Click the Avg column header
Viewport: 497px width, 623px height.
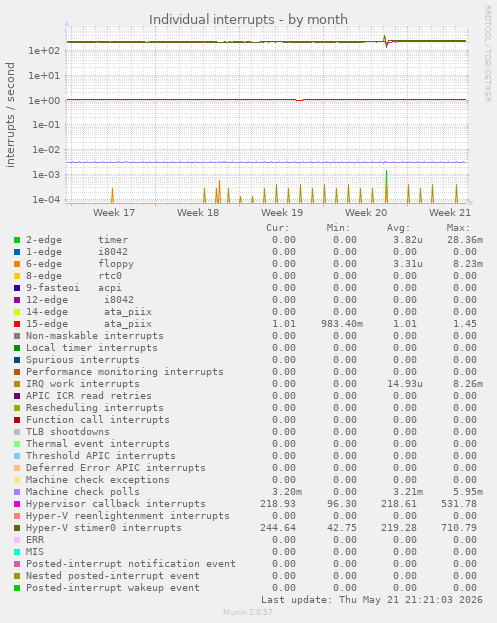click(x=398, y=228)
